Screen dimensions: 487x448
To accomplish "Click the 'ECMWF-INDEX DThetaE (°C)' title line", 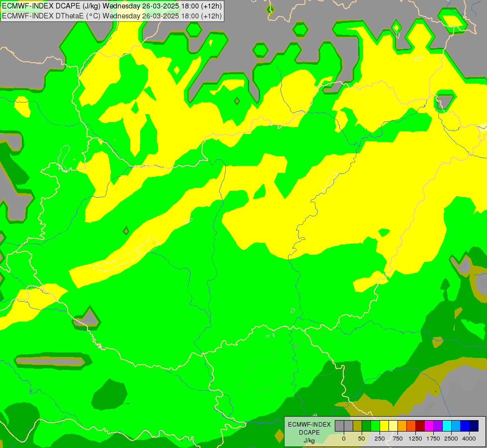I will [112, 16].
